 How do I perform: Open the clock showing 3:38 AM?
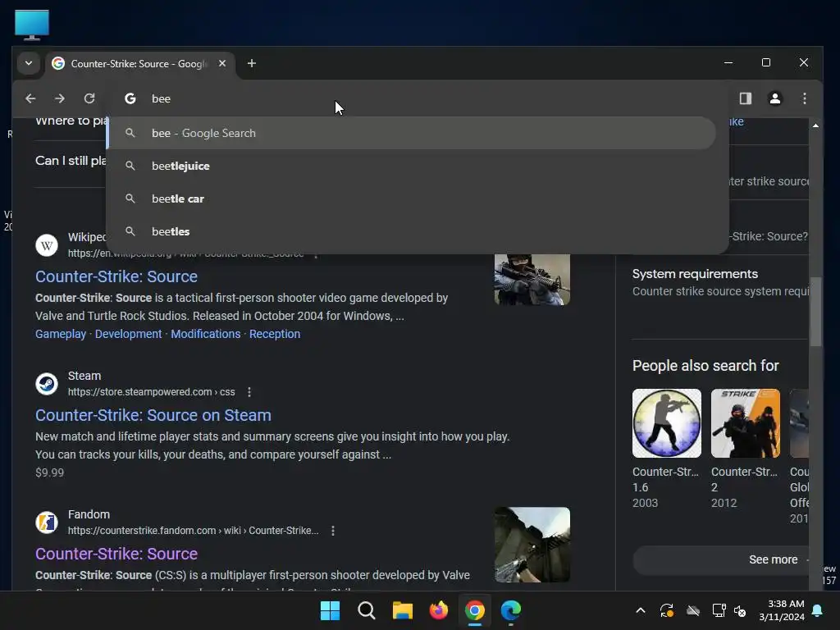coord(782,610)
